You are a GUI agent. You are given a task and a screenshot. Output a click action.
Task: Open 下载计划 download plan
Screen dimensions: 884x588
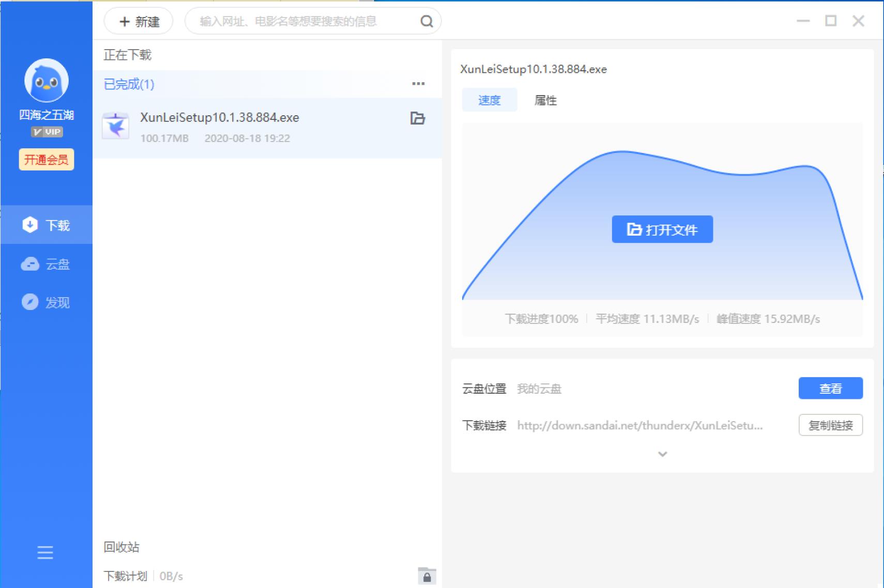pyautogui.click(x=126, y=576)
